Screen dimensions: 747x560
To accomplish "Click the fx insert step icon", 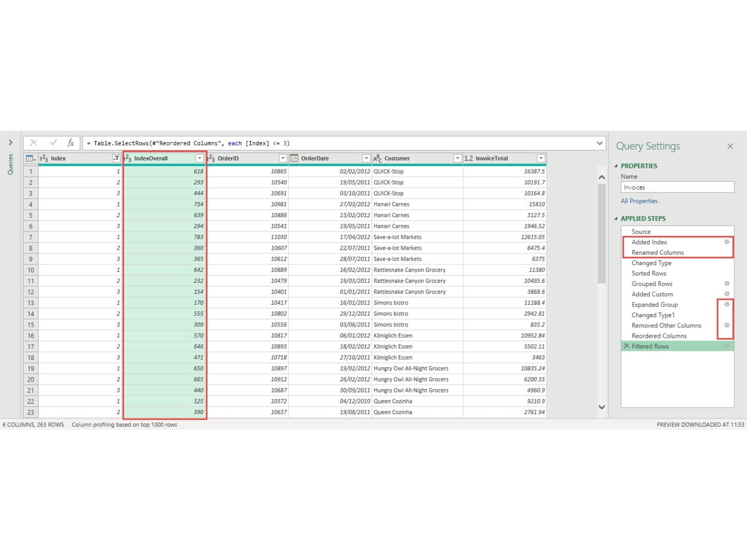I will 70,143.
